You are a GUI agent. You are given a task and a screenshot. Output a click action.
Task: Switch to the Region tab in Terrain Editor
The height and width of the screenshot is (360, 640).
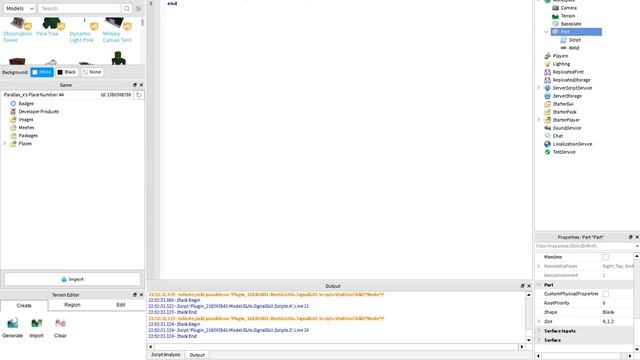tap(72, 305)
